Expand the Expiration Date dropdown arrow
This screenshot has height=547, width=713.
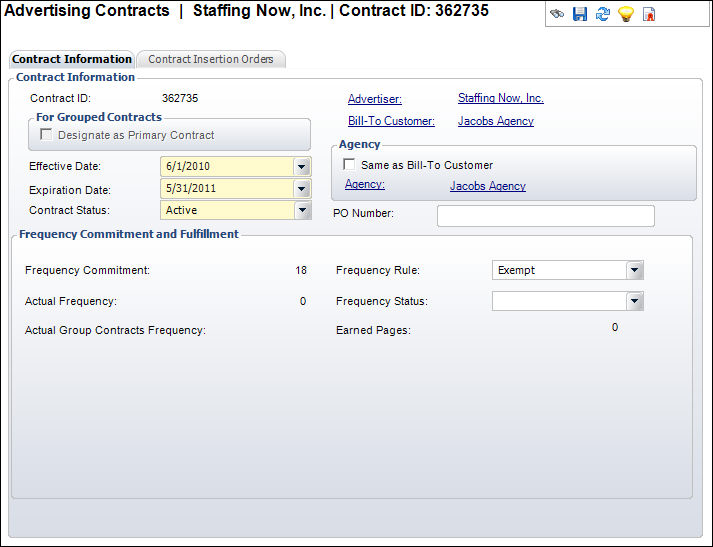[x=302, y=189]
